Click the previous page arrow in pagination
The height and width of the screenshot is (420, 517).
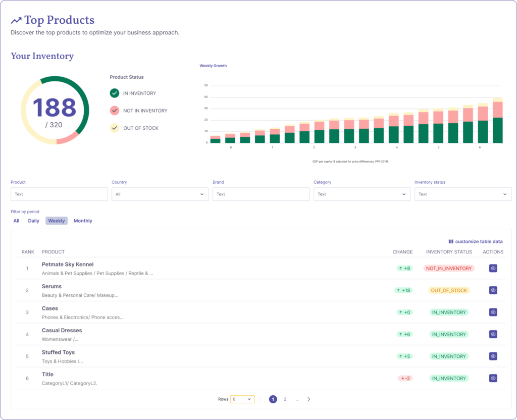pyautogui.click(x=261, y=399)
